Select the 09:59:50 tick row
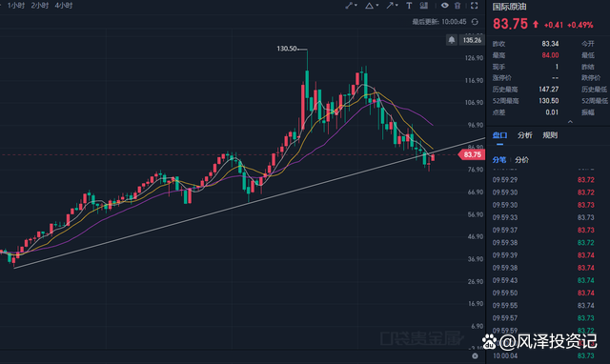This screenshot has height=364, width=610. point(543,293)
